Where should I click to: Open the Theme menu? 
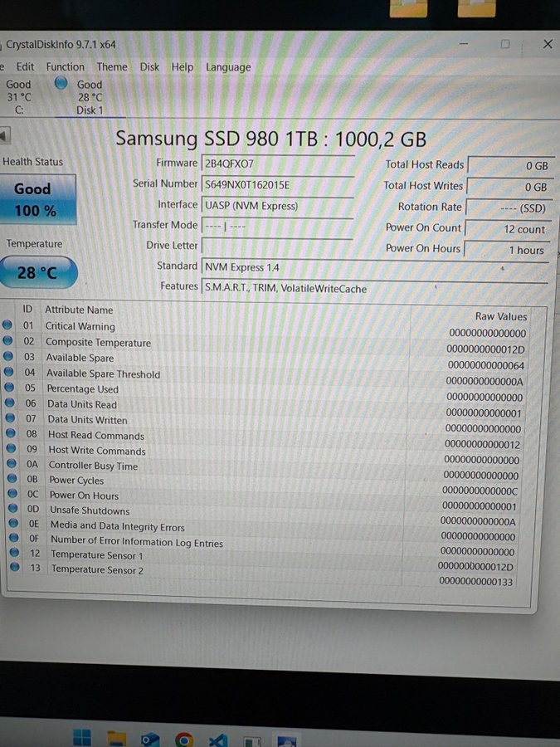coord(112,67)
